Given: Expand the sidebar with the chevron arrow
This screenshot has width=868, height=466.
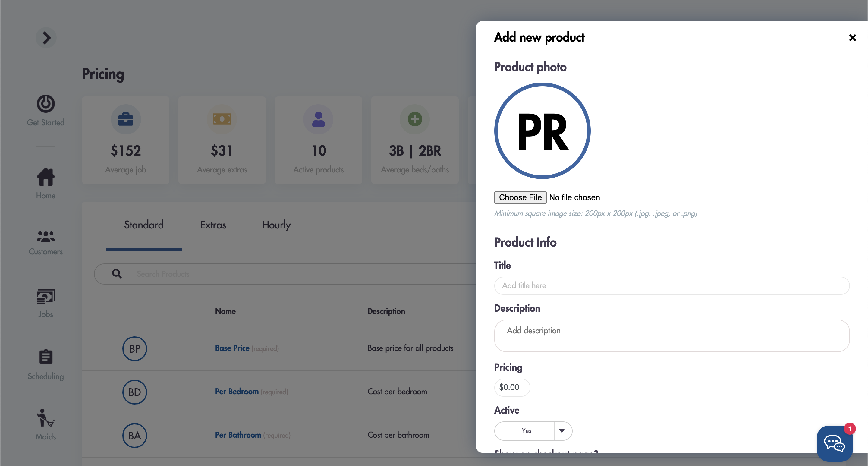Looking at the screenshot, I should [46, 37].
